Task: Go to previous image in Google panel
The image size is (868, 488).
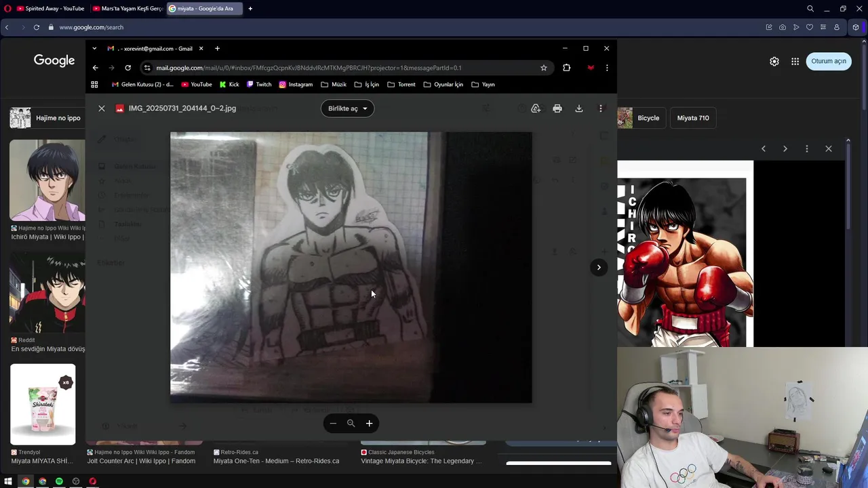Action: (764, 148)
